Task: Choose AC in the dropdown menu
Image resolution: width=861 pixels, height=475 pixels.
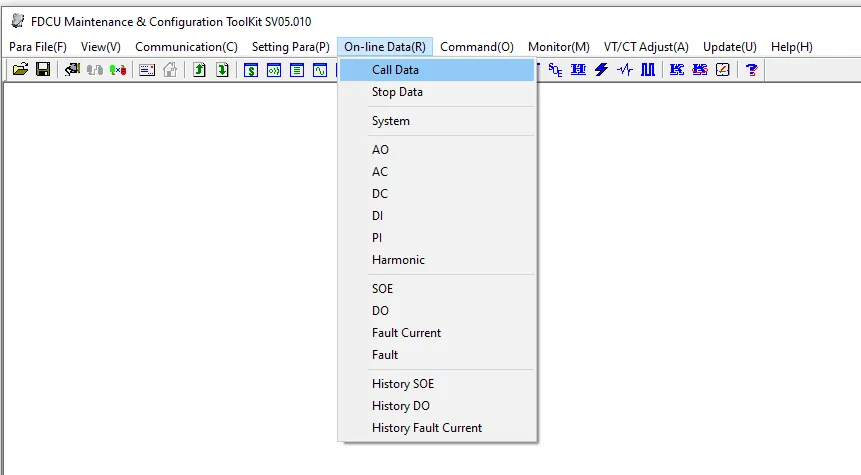Action: click(x=437, y=172)
